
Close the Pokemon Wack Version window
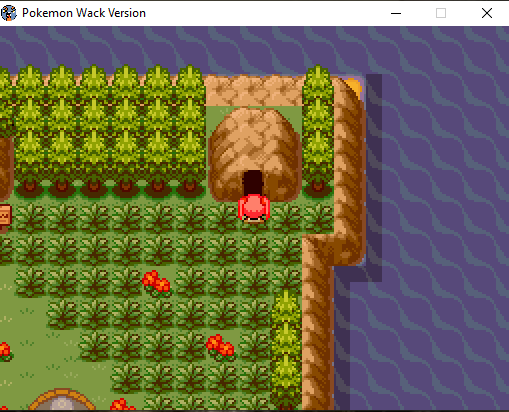pos(487,13)
